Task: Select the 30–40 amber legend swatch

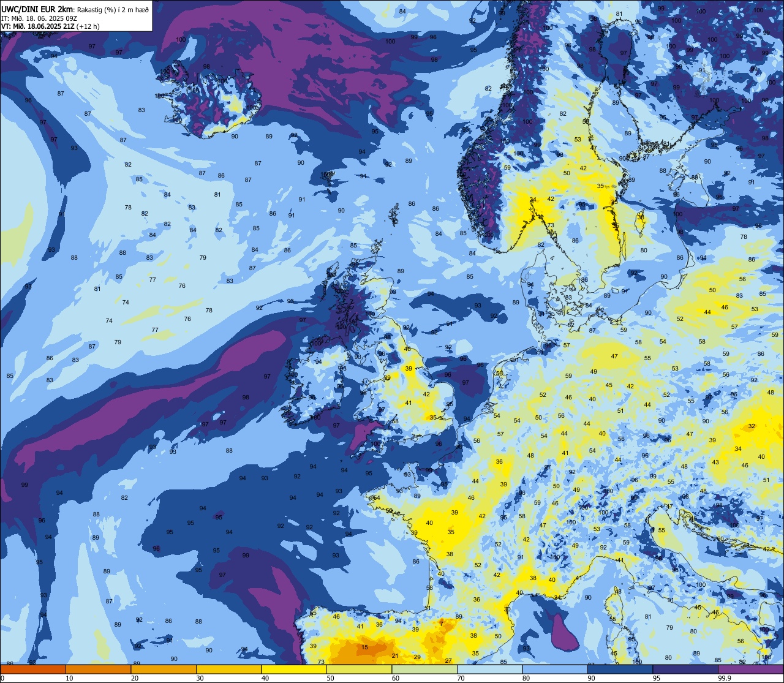Action: pos(228,669)
